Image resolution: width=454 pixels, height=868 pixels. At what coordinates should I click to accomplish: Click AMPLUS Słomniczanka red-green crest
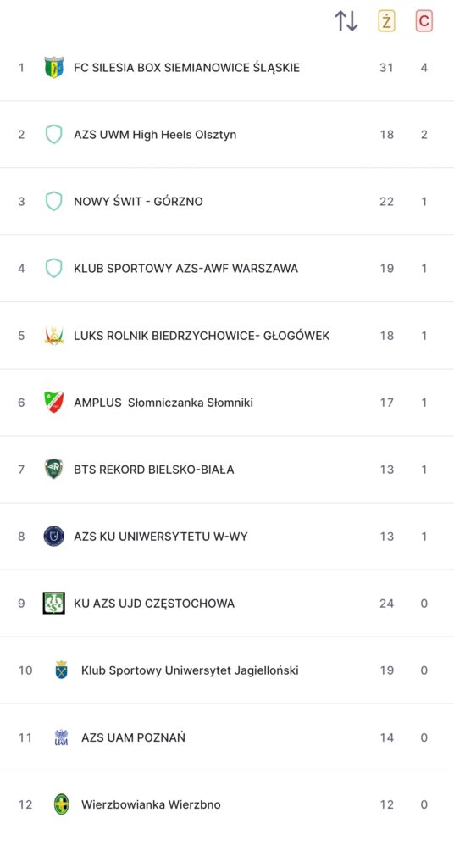tap(53, 403)
